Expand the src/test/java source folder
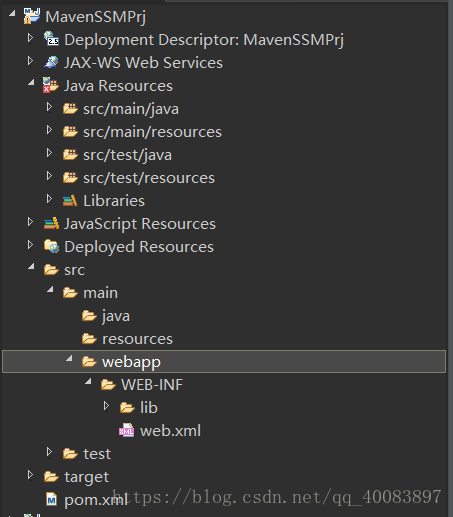Image resolution: width=453 pixels, height=517 pixels. tap(49, 153)
